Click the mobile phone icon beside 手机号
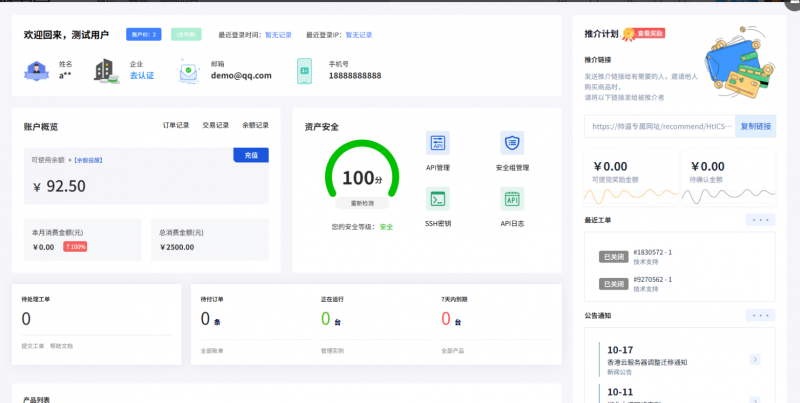800x403 pixels. 305,70
